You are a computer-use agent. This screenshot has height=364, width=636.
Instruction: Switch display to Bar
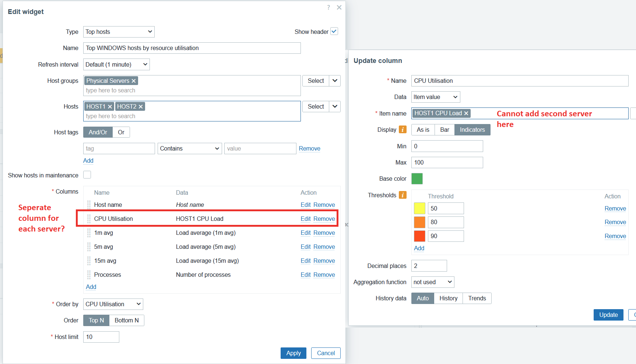(445, 130)
